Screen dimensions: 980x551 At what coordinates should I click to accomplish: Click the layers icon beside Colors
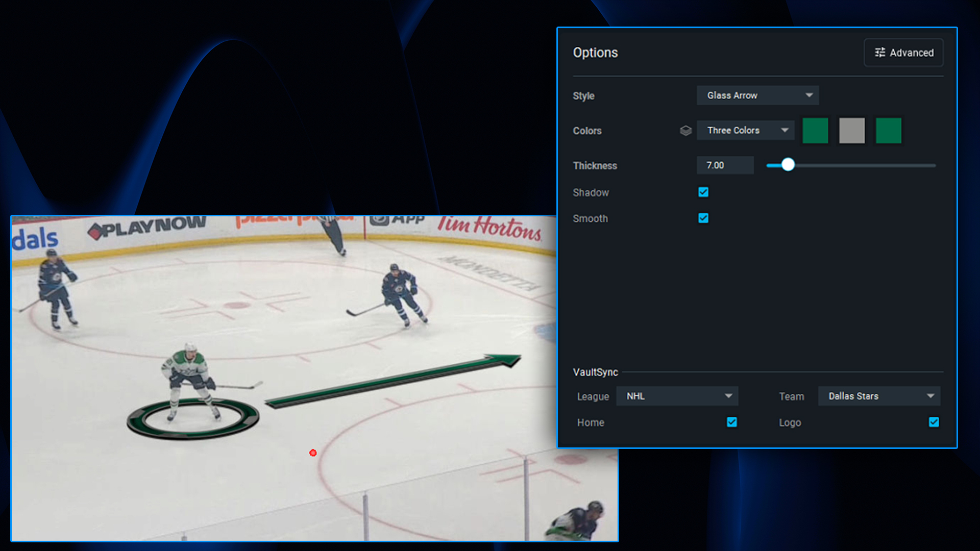(685, 131)
